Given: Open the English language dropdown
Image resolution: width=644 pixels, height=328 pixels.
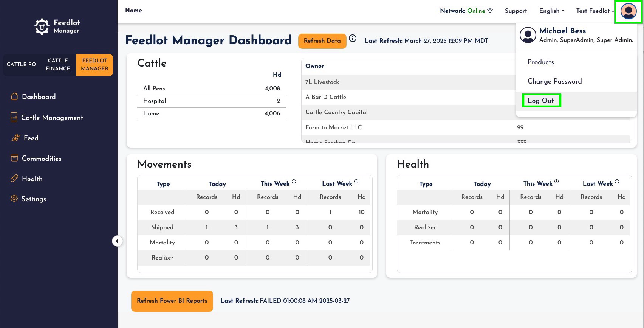Looking at the screenshot, I should [551, 11].
